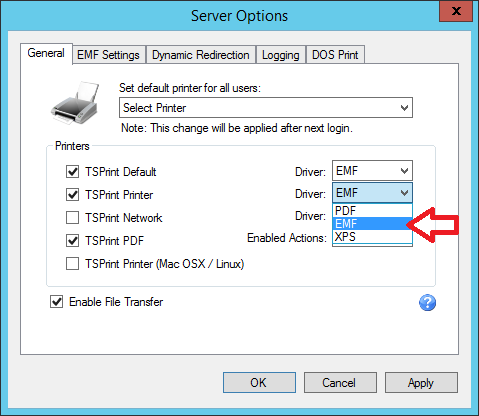This screenshot has height=416, width=479.
Task: Toggle the Enable File Transfer checkbox
Action: 57,302
